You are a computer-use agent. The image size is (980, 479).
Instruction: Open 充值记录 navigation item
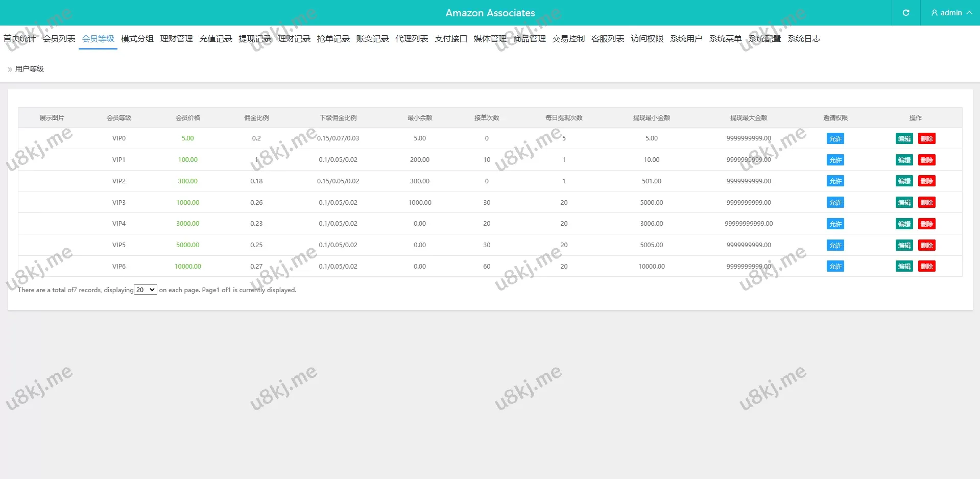click(216, 39)
